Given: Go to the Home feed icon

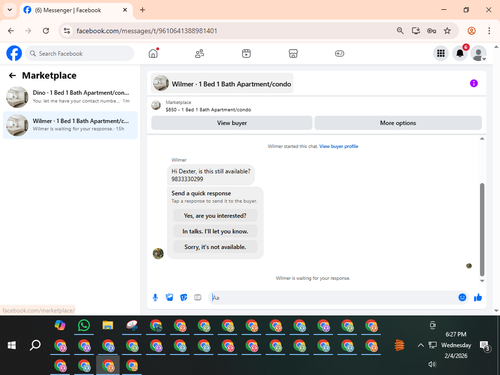Looking at the screenshot, I should (153, 53).
